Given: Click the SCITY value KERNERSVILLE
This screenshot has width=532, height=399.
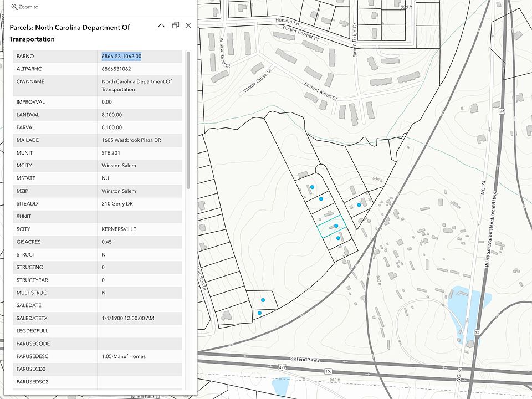Looking at the screenshot, I should (119, 229).
